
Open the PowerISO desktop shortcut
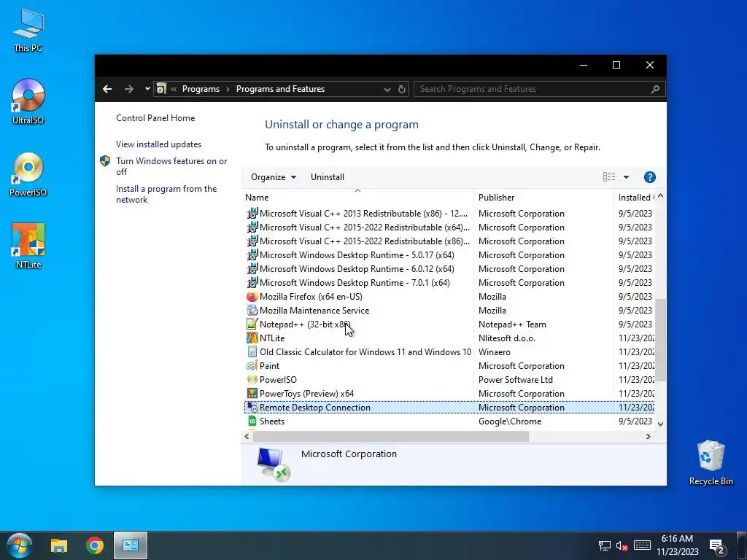point(28,174)
